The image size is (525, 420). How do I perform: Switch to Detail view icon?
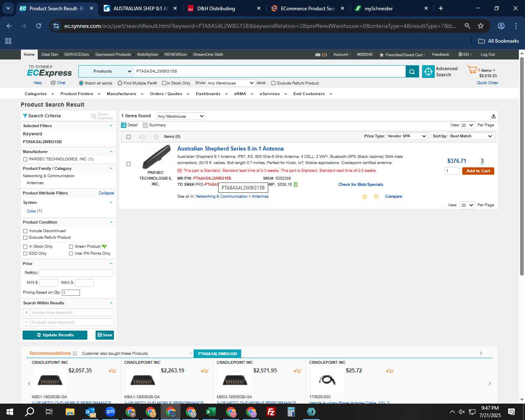(x=123, y=125)
